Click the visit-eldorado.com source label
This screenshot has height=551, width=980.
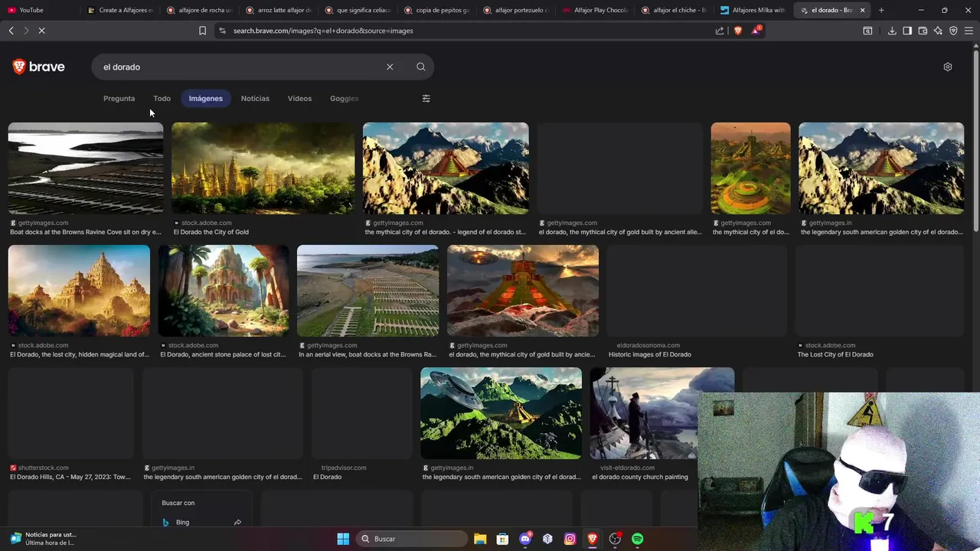[x=627, y=468]
